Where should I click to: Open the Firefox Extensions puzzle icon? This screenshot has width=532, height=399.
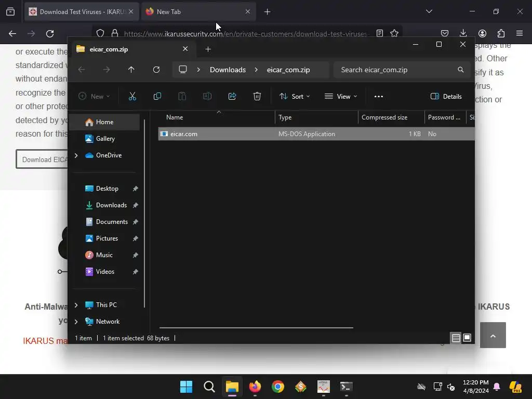click(501, 33)
